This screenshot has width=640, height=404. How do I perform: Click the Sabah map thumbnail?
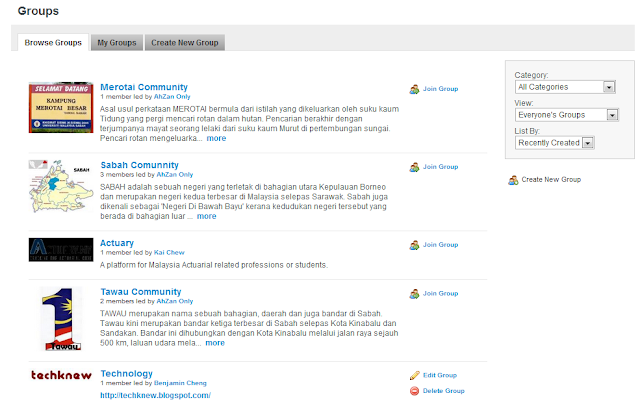(x=61, y=186)
